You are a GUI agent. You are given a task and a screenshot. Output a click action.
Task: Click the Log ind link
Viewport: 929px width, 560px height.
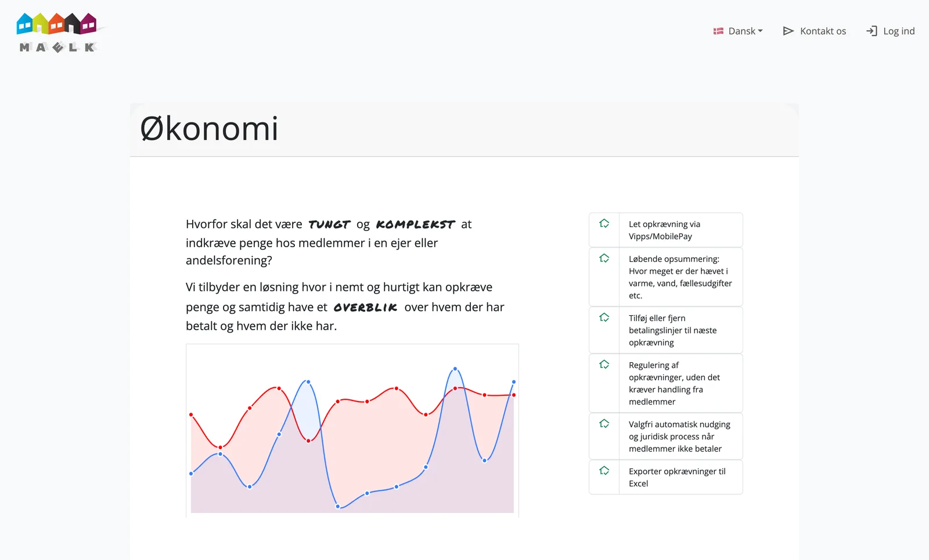(890, 31)
